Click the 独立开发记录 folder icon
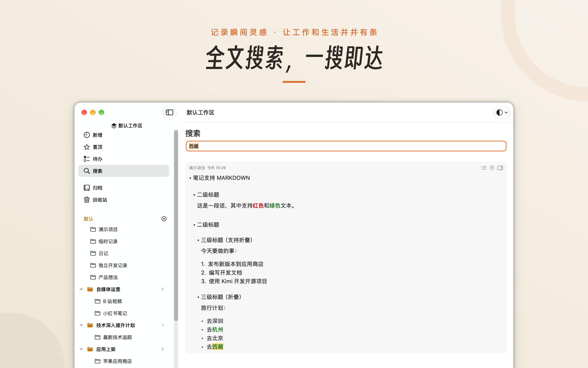Screen dimensions: 588x368 point(93,265)
